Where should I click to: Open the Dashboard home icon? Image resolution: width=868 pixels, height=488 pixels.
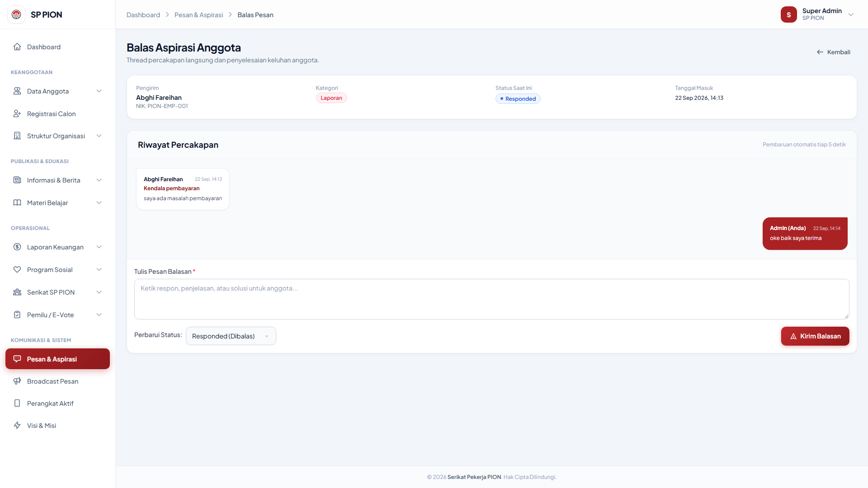pyautogui.click(x=17, y=47)
